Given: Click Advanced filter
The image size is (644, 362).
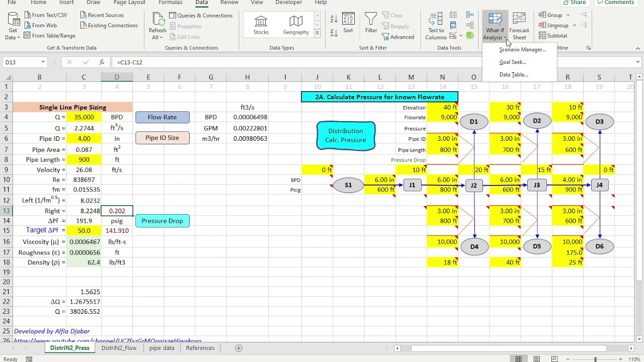Looking at the screenshot, I should (x=398, y=37).
